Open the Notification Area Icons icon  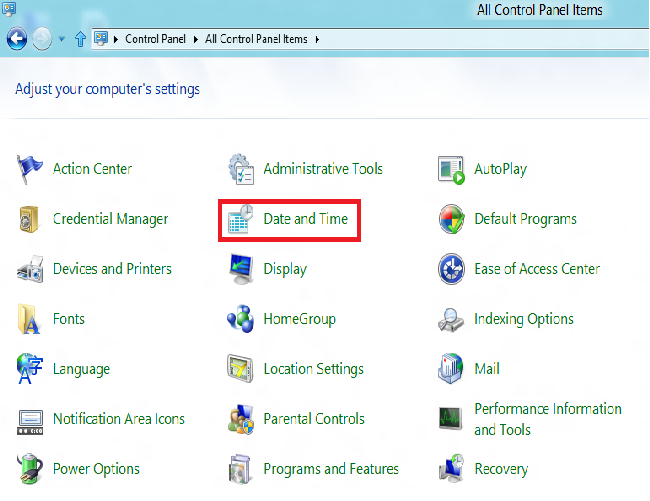point(30,422)
